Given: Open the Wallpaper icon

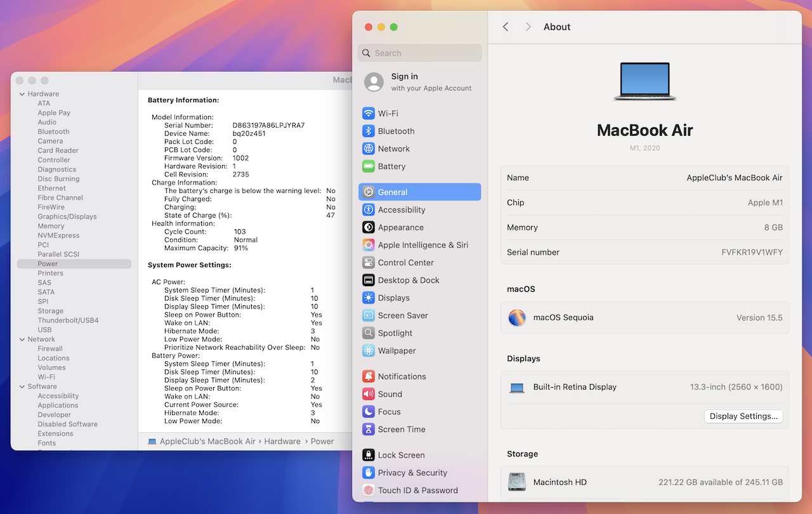Looking at the screenshot, I should pos(369,351).
